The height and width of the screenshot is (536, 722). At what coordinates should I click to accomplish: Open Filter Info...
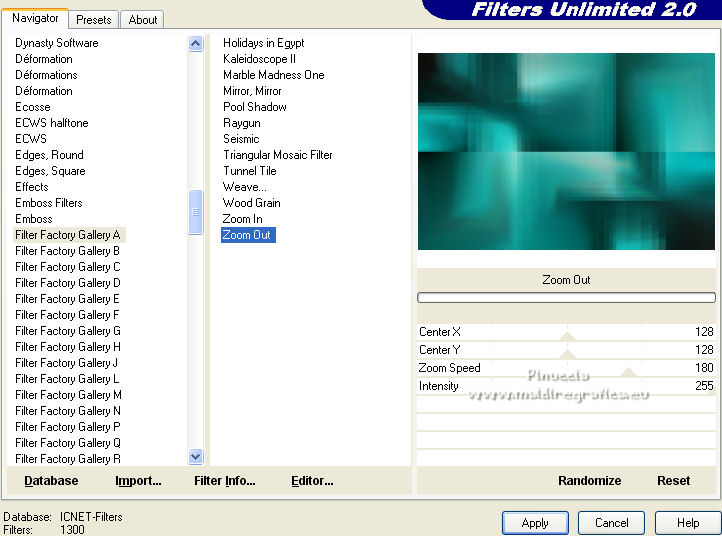[225, 481]
